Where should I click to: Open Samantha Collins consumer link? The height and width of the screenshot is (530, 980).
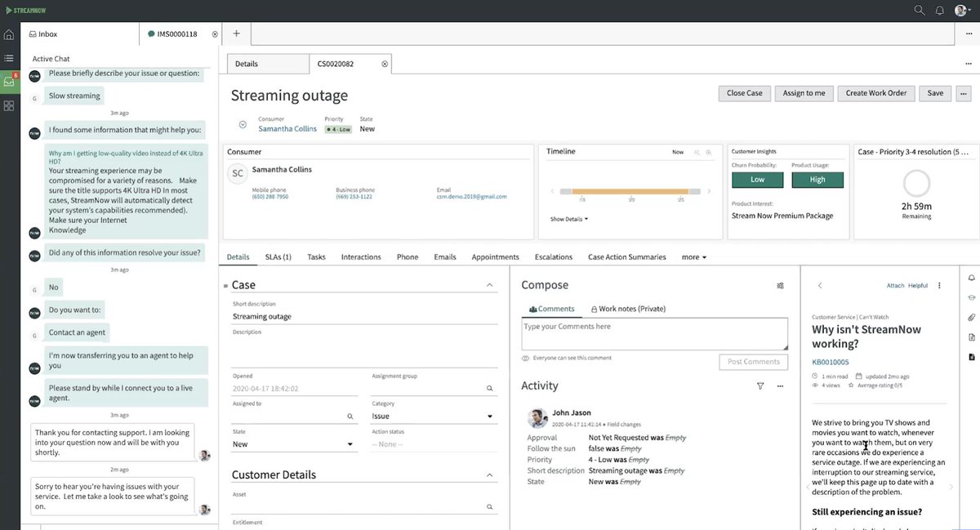(x=287, y=129)
